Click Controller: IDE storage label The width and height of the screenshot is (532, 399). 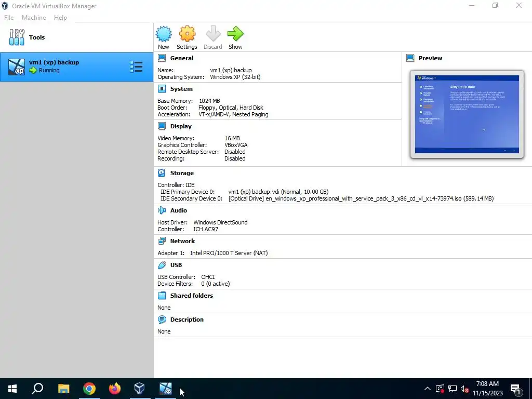[176, 185]
